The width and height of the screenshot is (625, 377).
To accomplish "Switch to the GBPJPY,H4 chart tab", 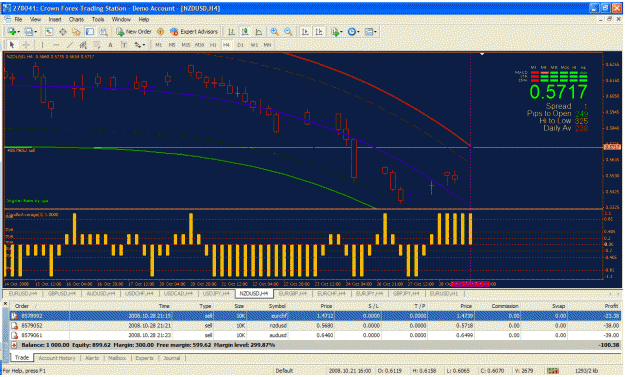I will click(x=406, y=294).
